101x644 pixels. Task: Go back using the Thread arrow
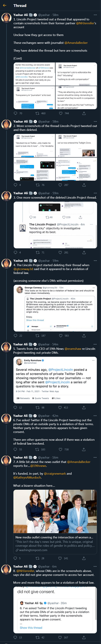click(5, 5)
